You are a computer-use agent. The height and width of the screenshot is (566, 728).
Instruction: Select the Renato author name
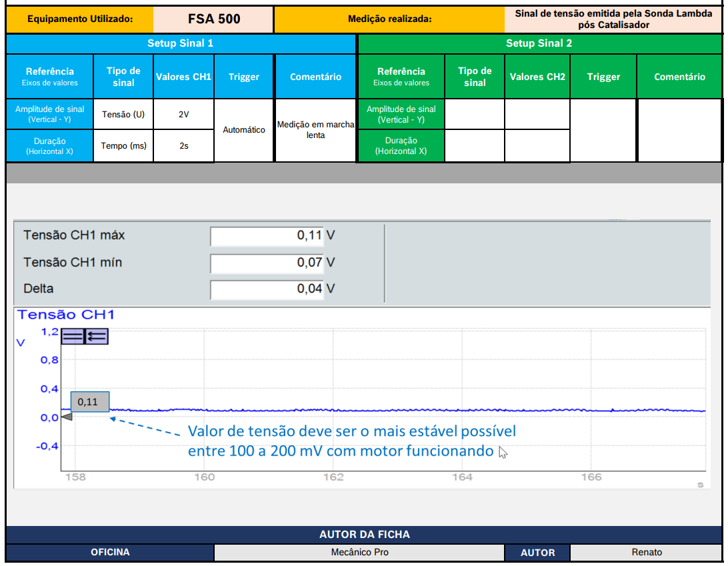point(646,552)
